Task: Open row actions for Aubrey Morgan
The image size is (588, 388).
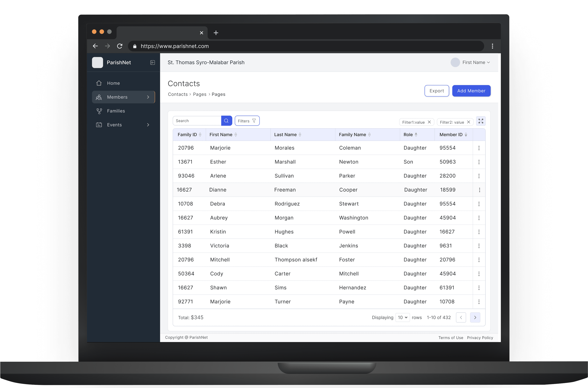Action: [x=479, y=218]
